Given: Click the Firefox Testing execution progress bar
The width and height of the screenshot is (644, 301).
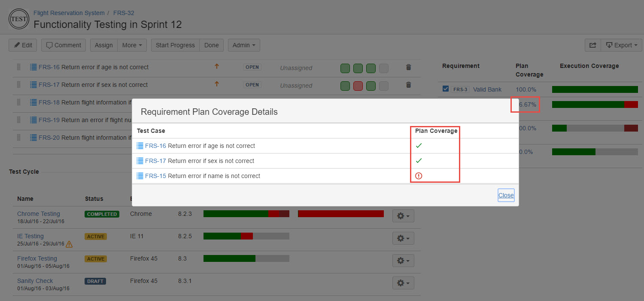Looking at the screenshot, I should coord(246,258).
